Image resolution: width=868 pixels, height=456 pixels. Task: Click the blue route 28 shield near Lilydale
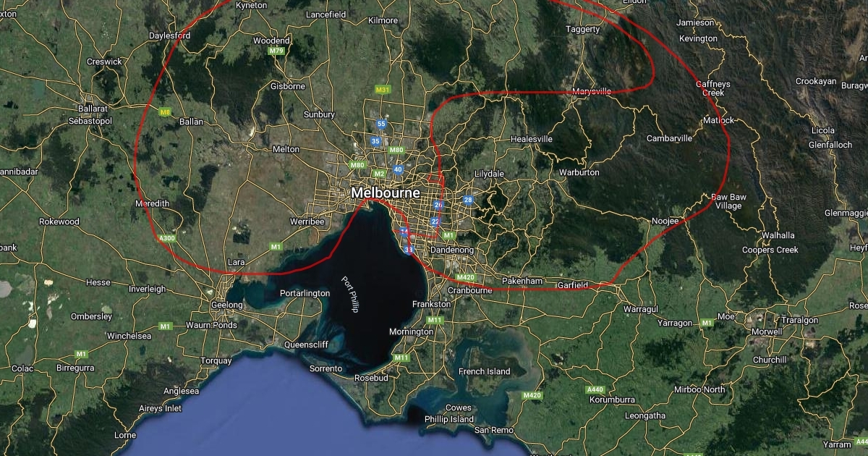pos(468,200)
